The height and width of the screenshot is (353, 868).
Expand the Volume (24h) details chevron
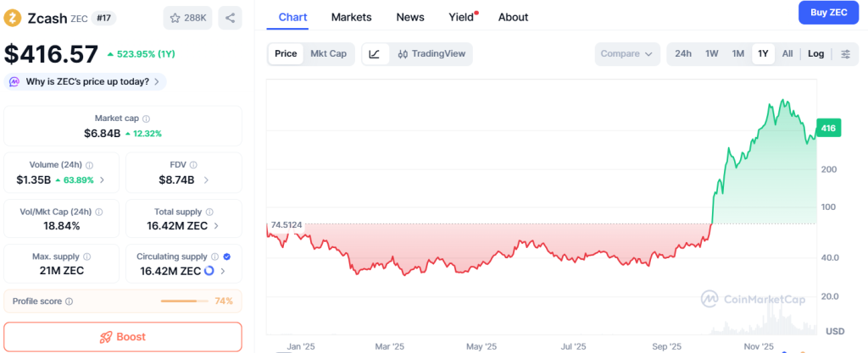point(103,180)
